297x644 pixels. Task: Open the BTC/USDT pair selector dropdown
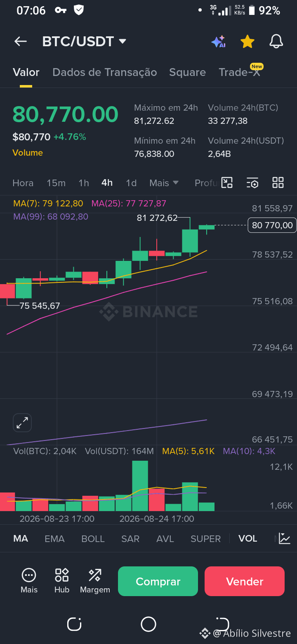coord(84,41)
